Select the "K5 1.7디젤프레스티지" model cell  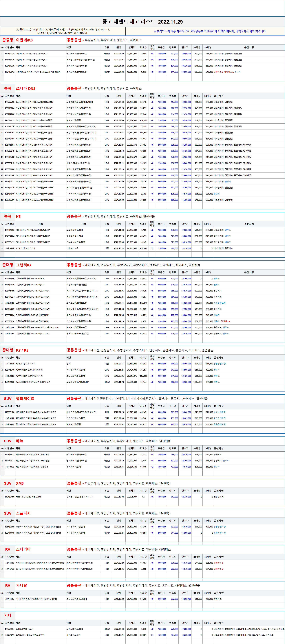click(x=26, y=248)
